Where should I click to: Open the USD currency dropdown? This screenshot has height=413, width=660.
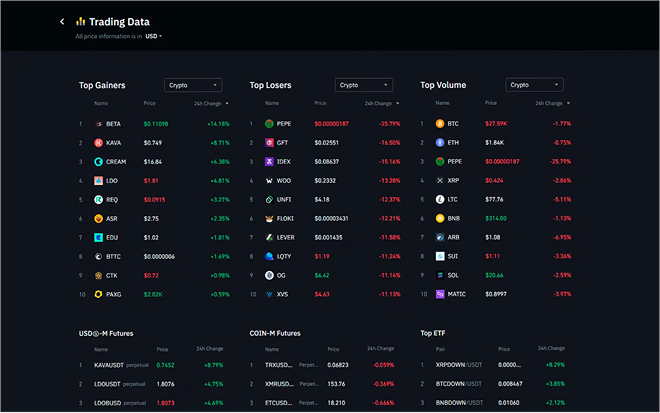154,36
